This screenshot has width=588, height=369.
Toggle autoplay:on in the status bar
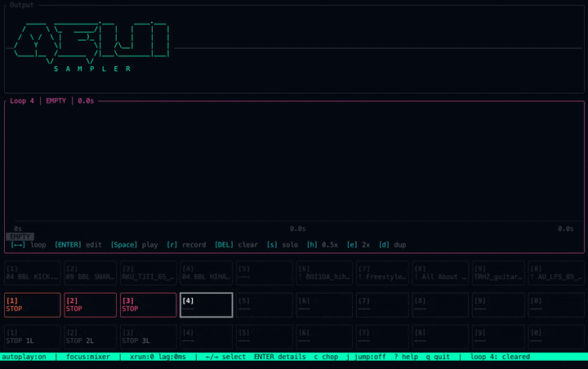point(24,357)
